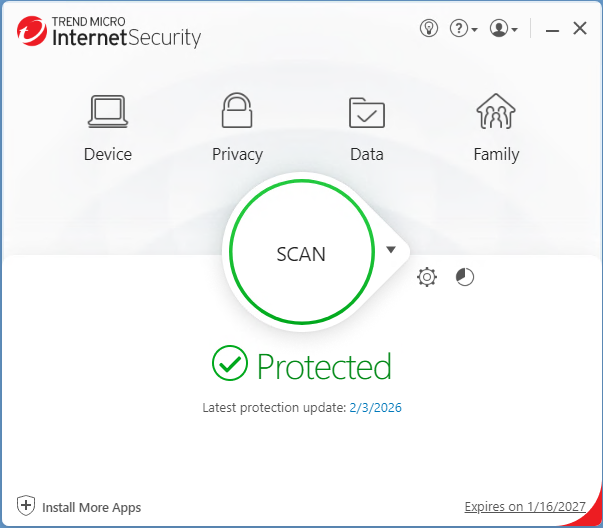Click the Install More Apps link

(91, 507)
